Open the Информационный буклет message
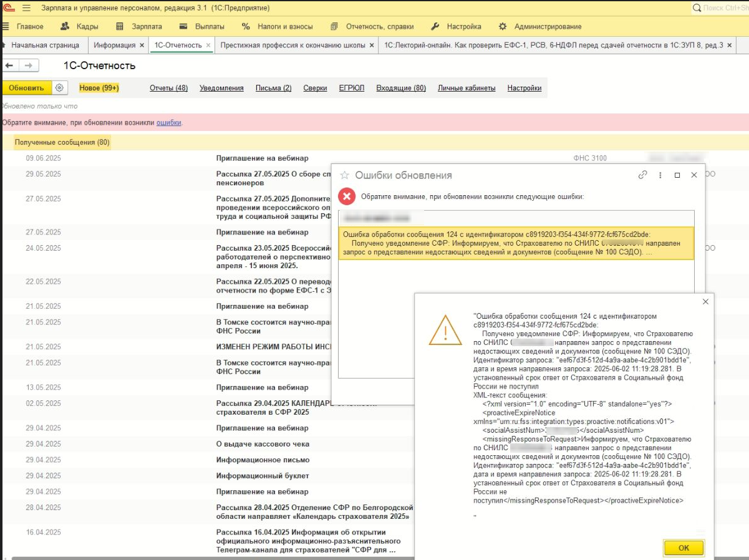The height and width of the screenshot is (560, 749). (x=263, y=476)
